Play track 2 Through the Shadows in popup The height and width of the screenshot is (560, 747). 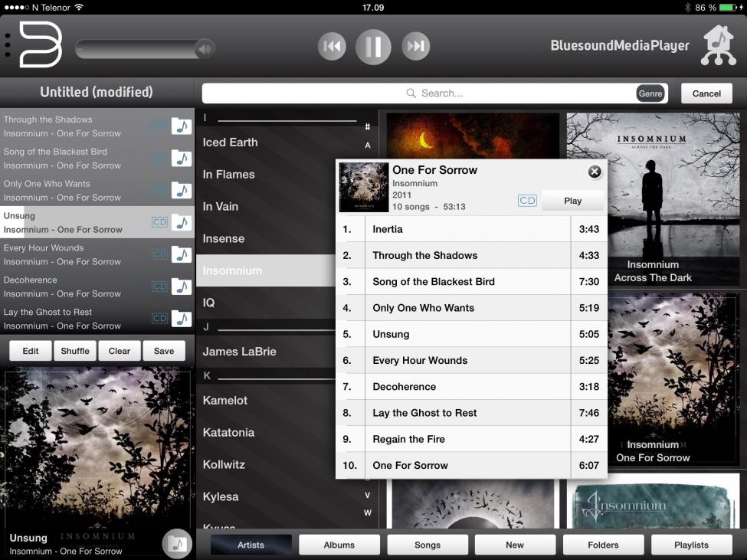(472, 255)
